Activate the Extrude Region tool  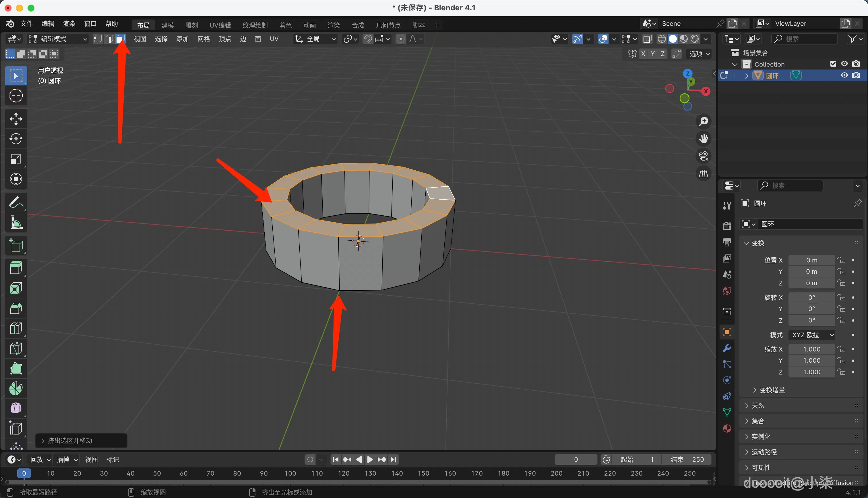click(16, 268)
